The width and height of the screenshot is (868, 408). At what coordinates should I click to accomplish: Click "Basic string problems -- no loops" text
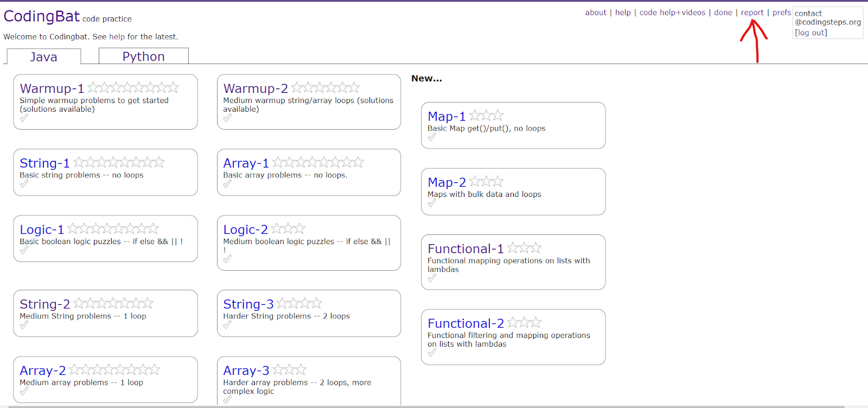(x=81, y=175)
